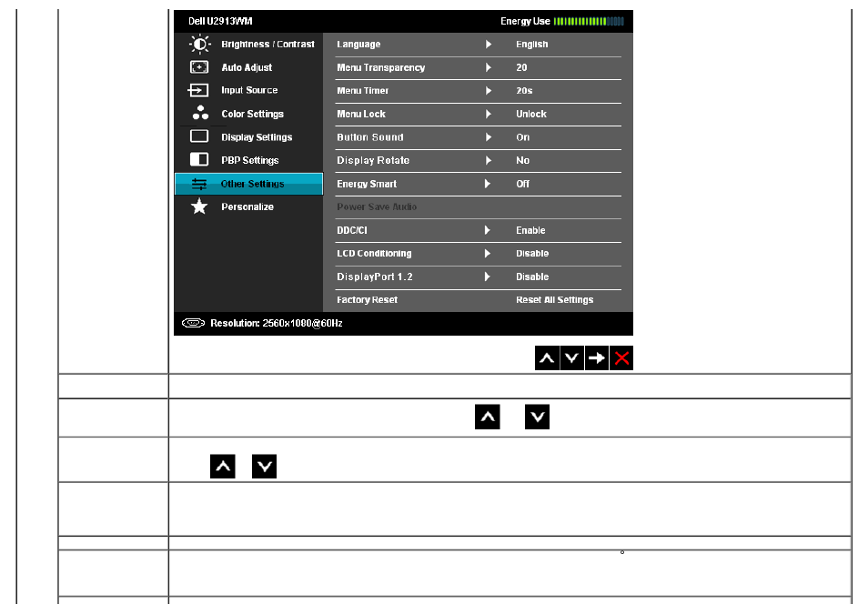The width and height of the screenshot is (868, 614).
Task: Expand the DisplayPort 1.2 arrow
Action: pyautogui.click(x=488, y=277)
